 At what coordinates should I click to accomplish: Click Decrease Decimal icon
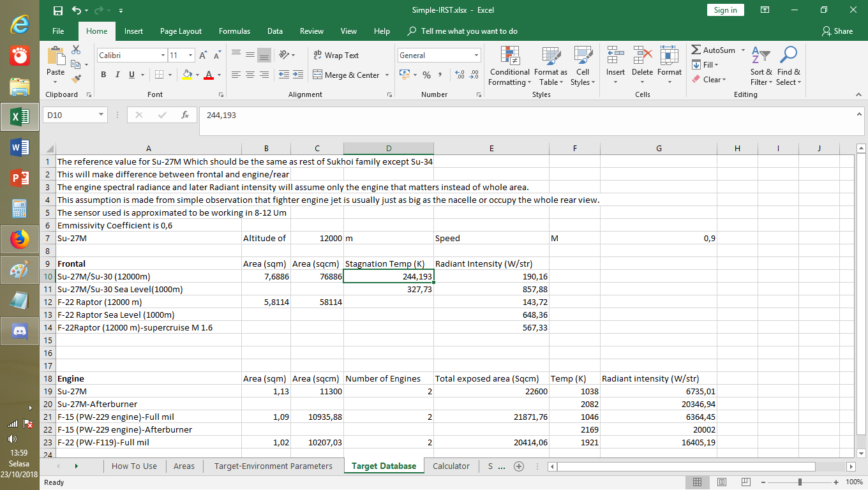point(474,75)
